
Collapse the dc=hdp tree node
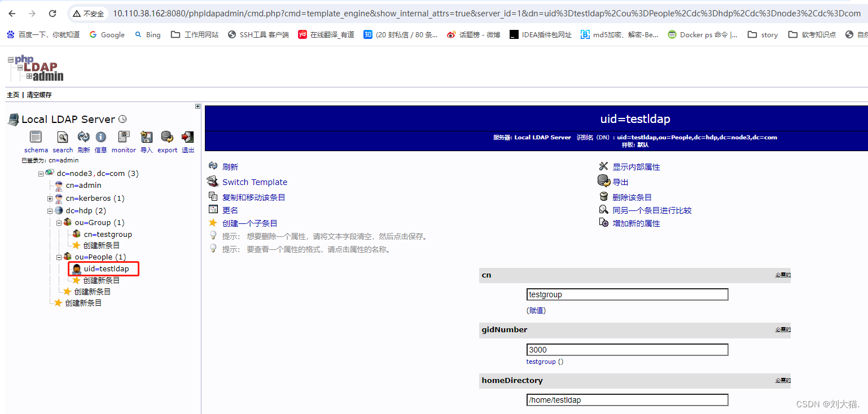pyautogui.click(x=50, y=211)
